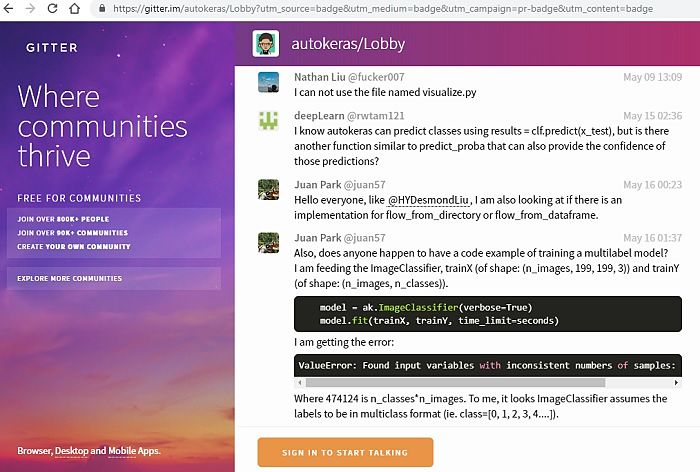
Task: Click the browser back arrow
Action: (x=8, y=8)
